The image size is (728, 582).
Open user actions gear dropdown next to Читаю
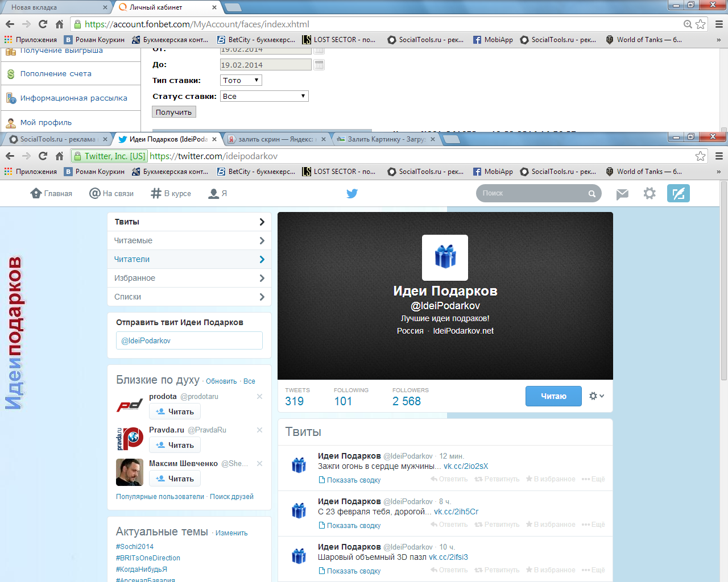(596, 396)
